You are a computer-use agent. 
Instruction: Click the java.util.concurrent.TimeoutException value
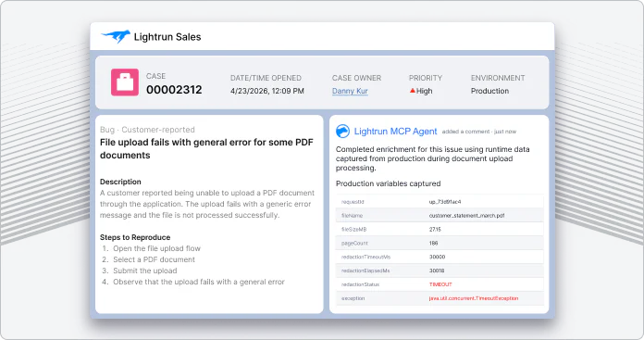474,298
